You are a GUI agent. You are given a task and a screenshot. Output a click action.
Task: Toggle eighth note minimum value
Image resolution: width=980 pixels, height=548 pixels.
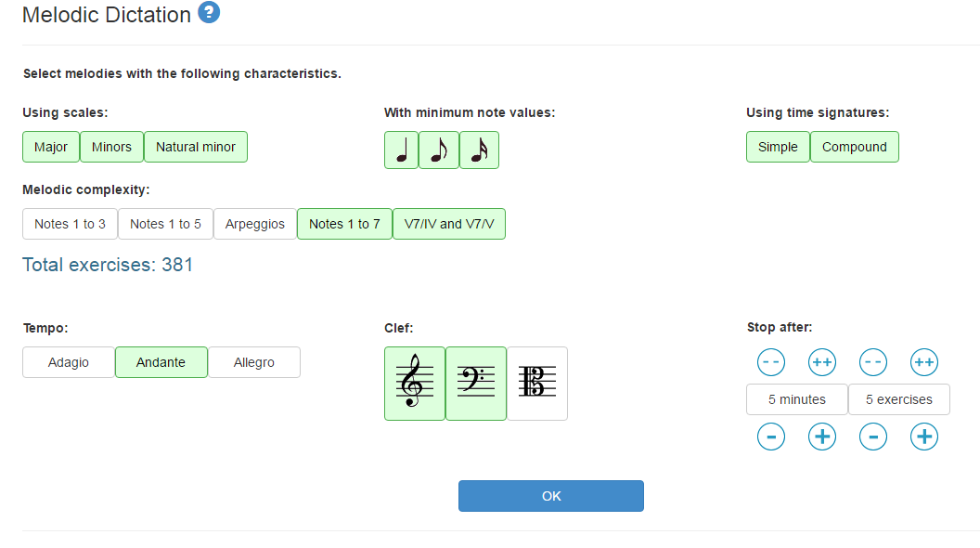439,150
